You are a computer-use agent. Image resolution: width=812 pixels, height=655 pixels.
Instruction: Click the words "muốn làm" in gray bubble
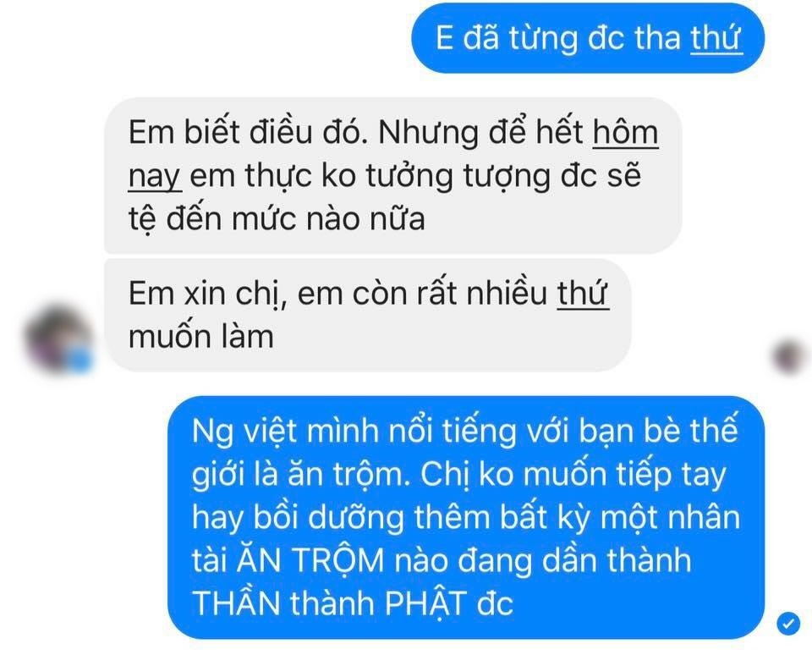pos(201,336)
